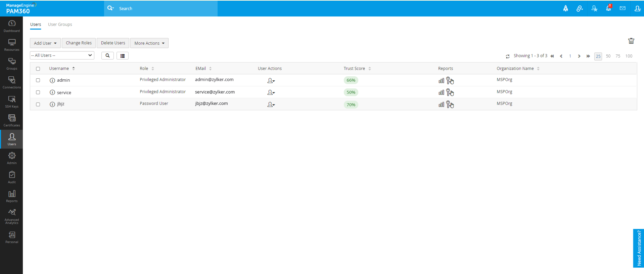Viewport: 644px width, 274px height.
Task: Click the notifications bell icon
Action: point(608,8)
